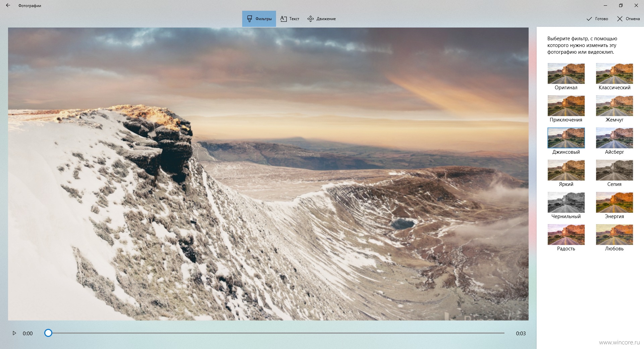Click the playback seek slider handle
This screenshot has height=349, width=644.
48,333
